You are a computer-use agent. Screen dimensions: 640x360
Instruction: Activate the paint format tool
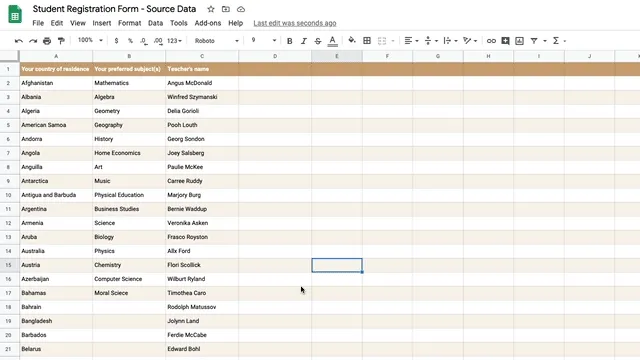tap(61, 41)
